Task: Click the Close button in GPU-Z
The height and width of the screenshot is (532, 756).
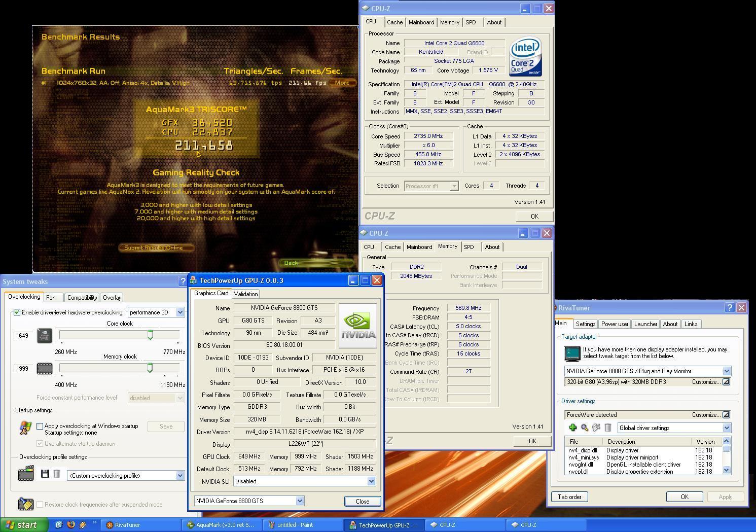Action: 363,501
